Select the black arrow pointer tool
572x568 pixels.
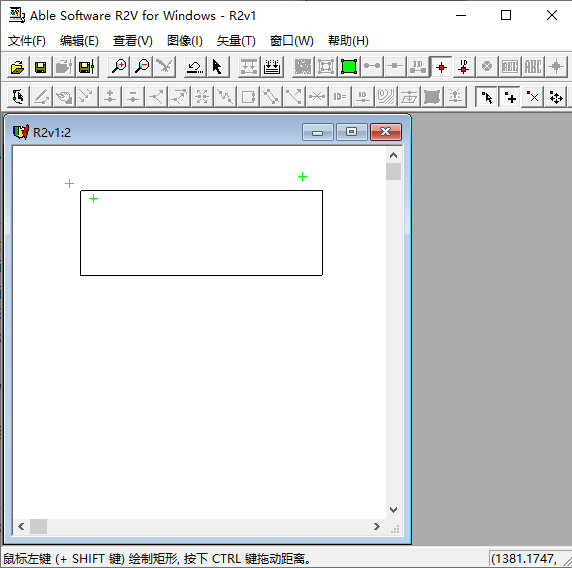point(218,67)
